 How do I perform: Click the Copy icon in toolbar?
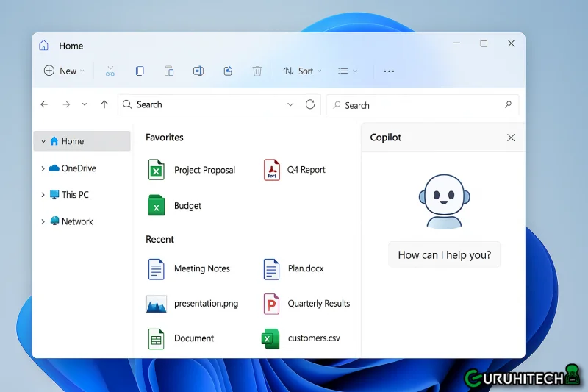point(140,71)
